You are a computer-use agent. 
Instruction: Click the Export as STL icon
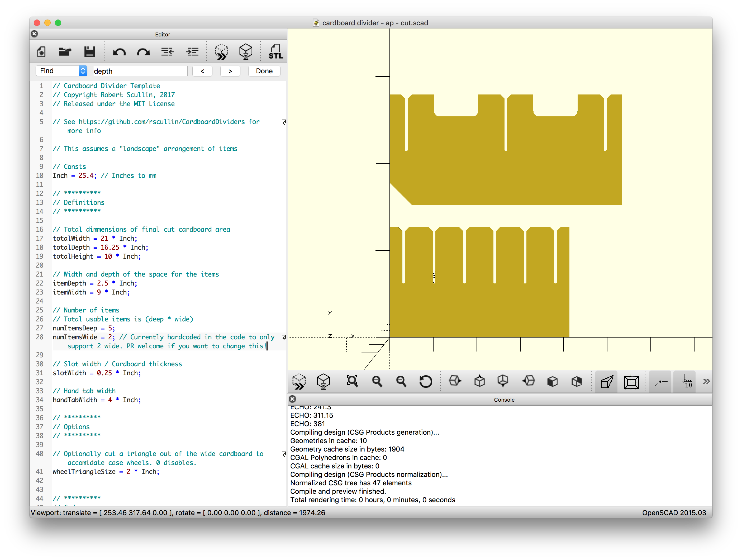coord(275,52)
